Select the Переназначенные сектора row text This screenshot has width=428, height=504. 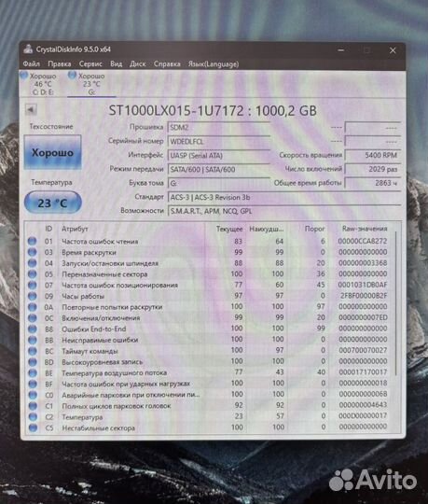[x=104, y=274]
